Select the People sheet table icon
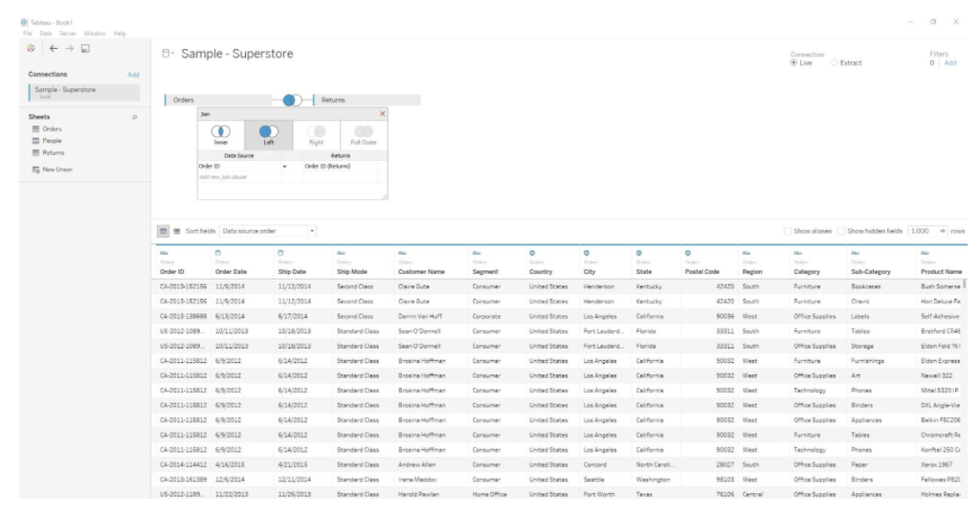The height and width of the screenshot is (518, 980). (x=35, y=141)
